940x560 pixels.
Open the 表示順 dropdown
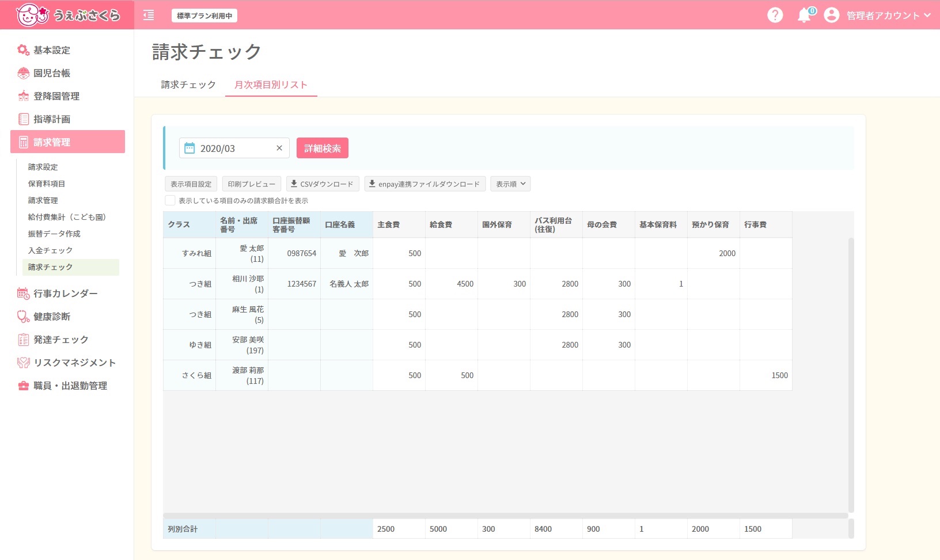tap(510, 184)
